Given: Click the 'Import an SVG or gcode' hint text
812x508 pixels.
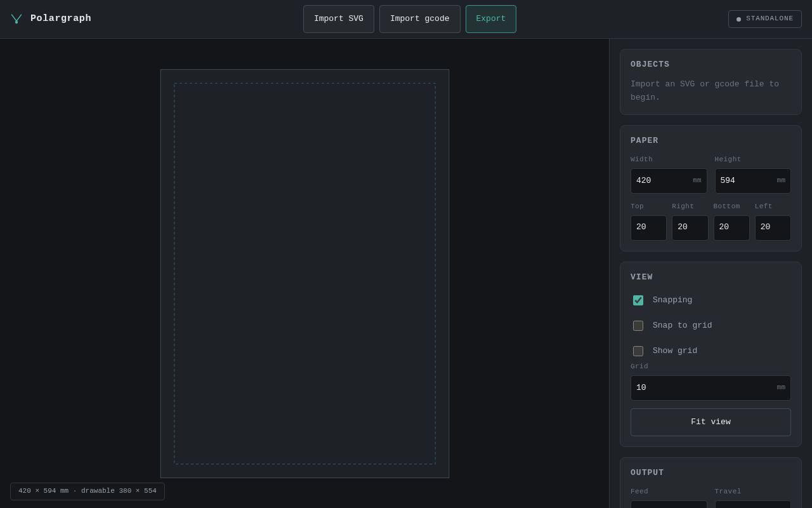Looking at the screenshot, I should pos(705,91).
